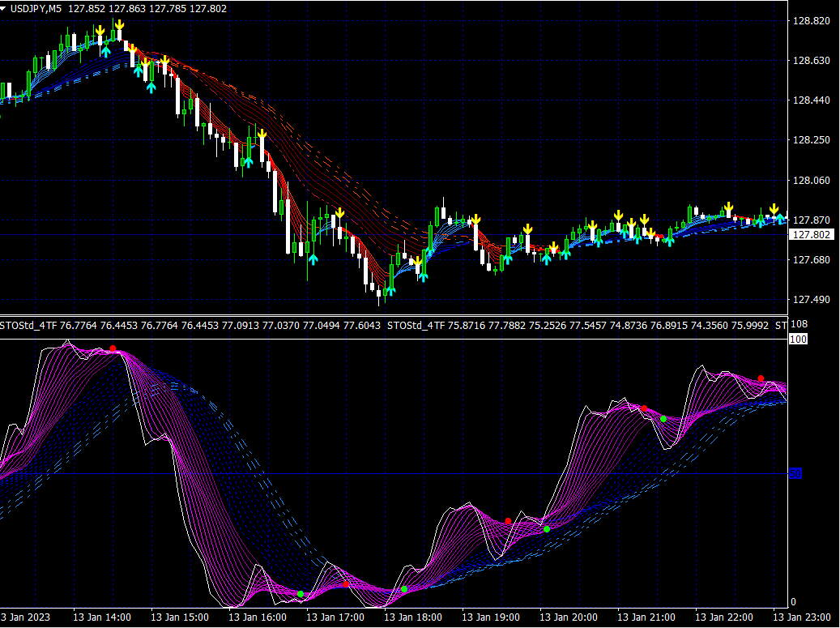
Task: Select the USDJPY,M5 chart title text
Action: point(36,9)
